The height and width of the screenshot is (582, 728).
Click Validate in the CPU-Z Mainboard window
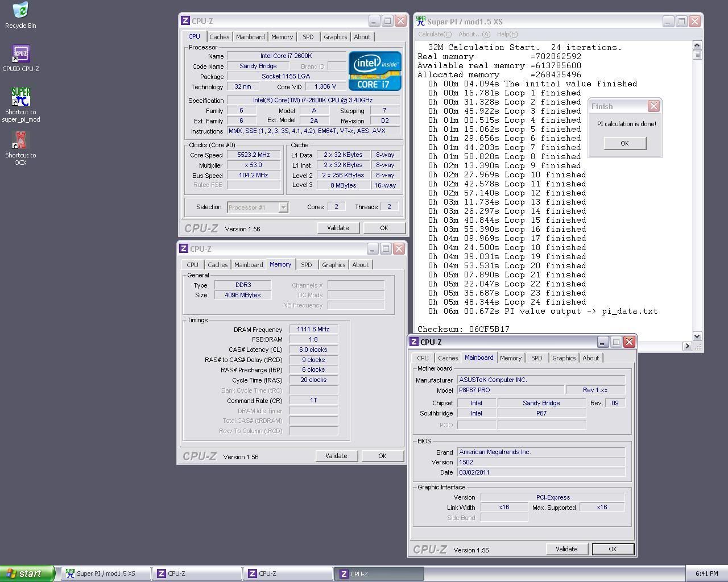click(566, 549)
